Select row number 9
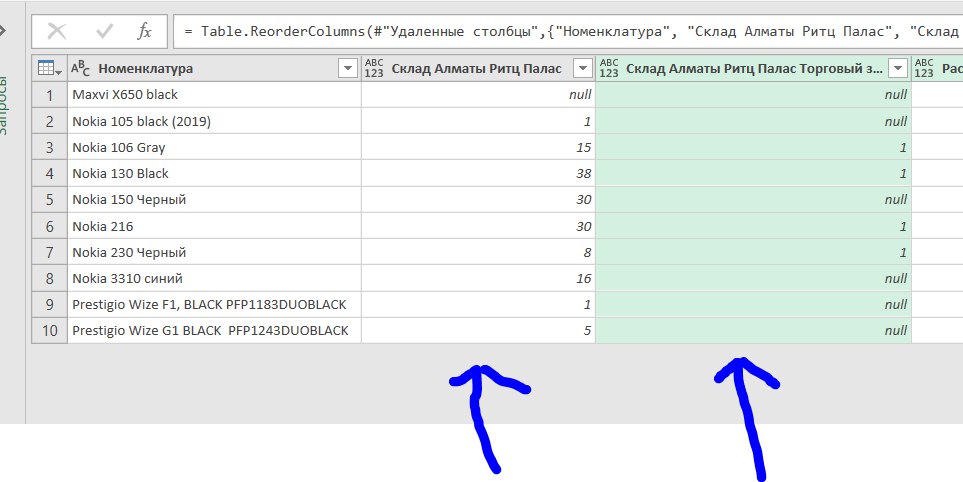The height and width of the screenshot is (482, 963). coord(49,305)
